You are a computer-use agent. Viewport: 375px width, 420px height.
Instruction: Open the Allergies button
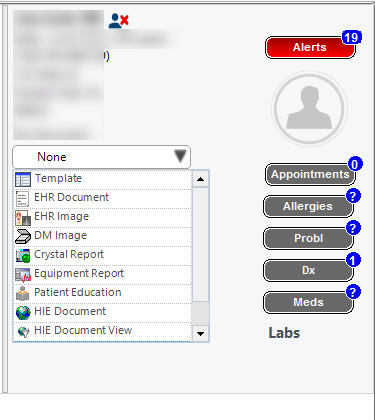tap(308, 206)
